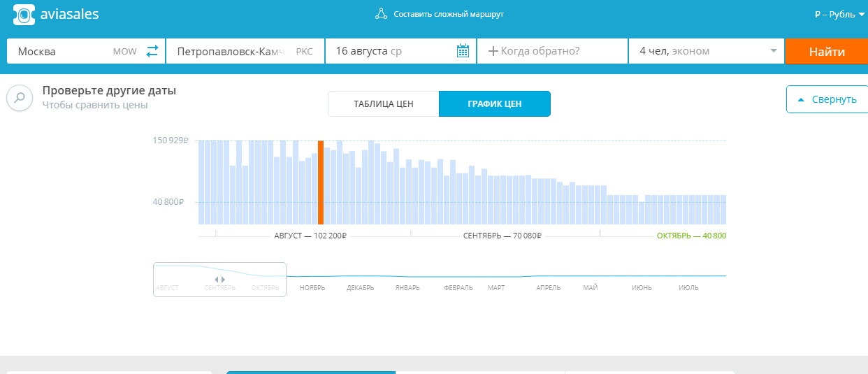Select the 'ГРАФИК ЦЕН' tab
The height and width of the screenshot is (374, 868).
pyautogui.click(x=495, y=104)
